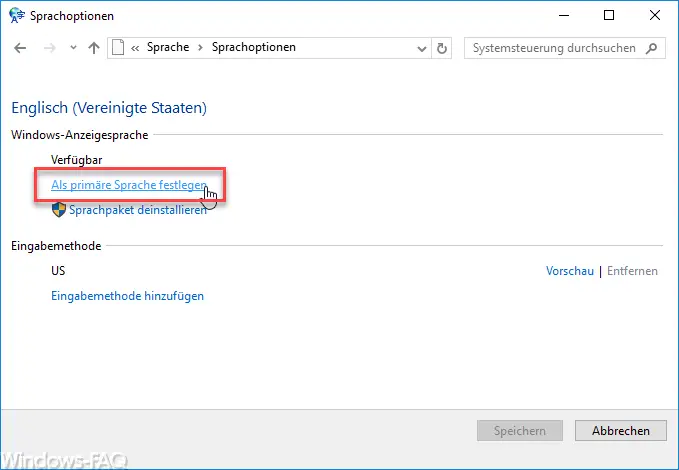The height and width of the screenshot is (470, 679).
Task: Open the address bar history dropdown
Action: point(421,49)
